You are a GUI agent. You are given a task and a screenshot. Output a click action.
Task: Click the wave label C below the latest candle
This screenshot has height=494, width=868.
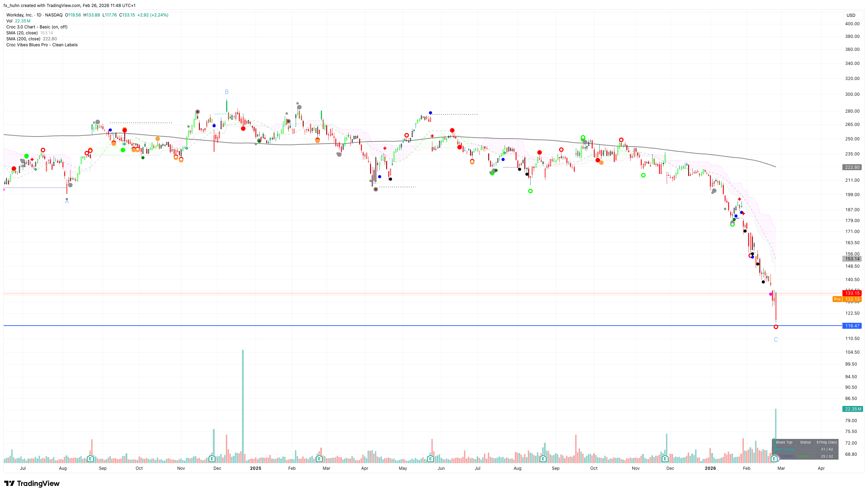coord(776,340)
